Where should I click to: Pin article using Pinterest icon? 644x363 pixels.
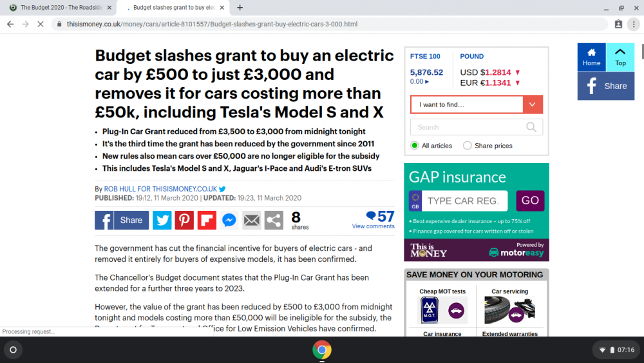pos(184,221)
